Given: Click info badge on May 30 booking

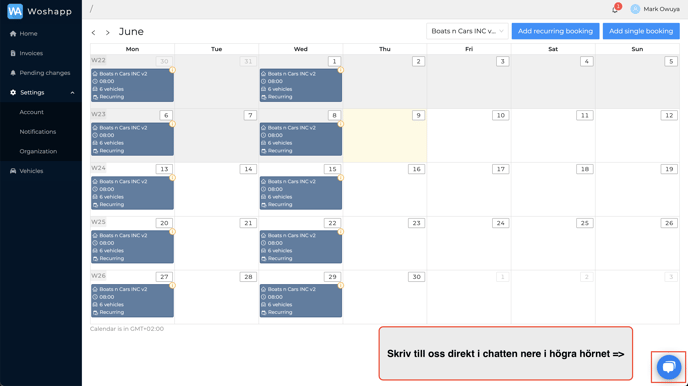Looking at the screenshot, I should click(x=172, y=70).
